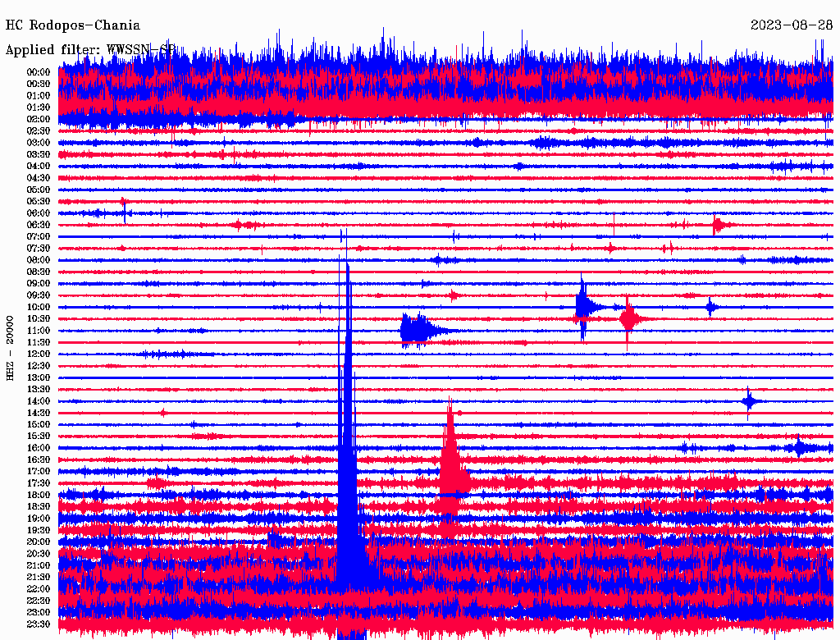Screen dimensions: 840x640
Task: Select the 07:00 time label
Action: [x=39, y=236]
